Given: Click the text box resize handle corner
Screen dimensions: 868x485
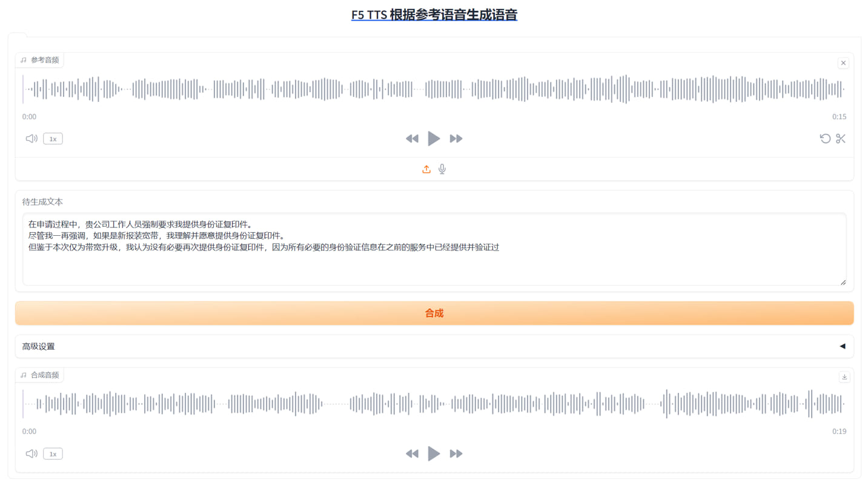Looking at the screenshot, I should pyautogui.click(x=843, y=282).
